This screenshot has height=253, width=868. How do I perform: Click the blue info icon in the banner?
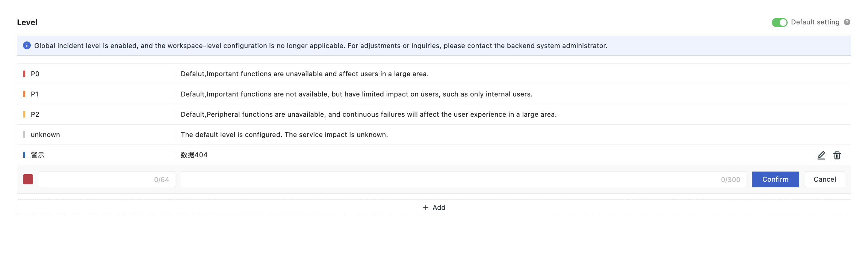[x=27, y=45]
